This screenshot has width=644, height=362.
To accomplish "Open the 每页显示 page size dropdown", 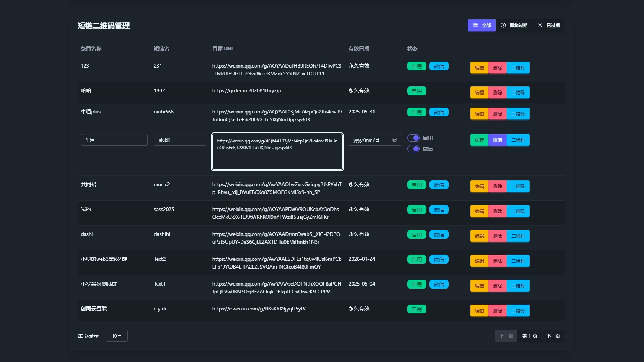I will click(117, 336).
